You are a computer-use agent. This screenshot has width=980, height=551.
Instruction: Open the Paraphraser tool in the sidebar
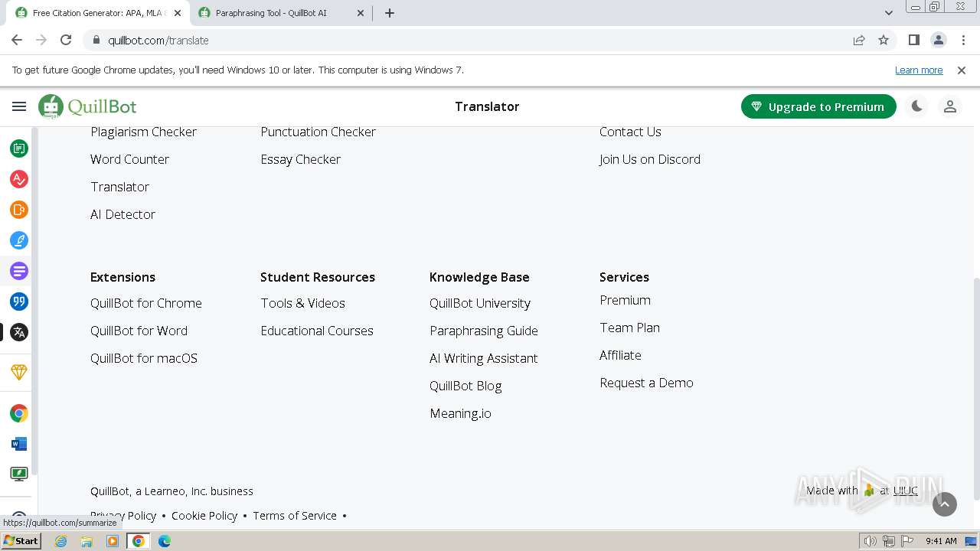tap(19, 148)
